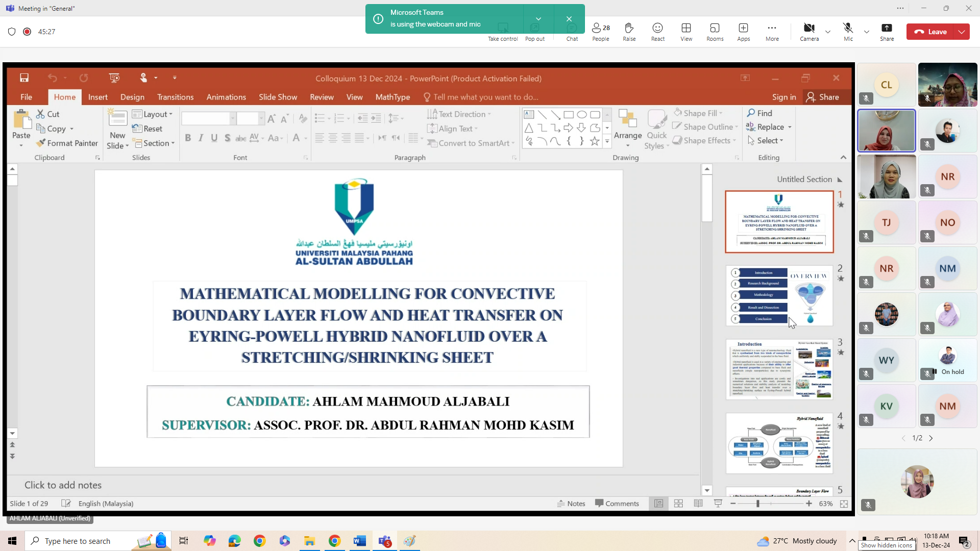Toggle the Comments pane in status bar
This screenshot has width=980, height=551.
pyautogui.click(x=617, y=504)
